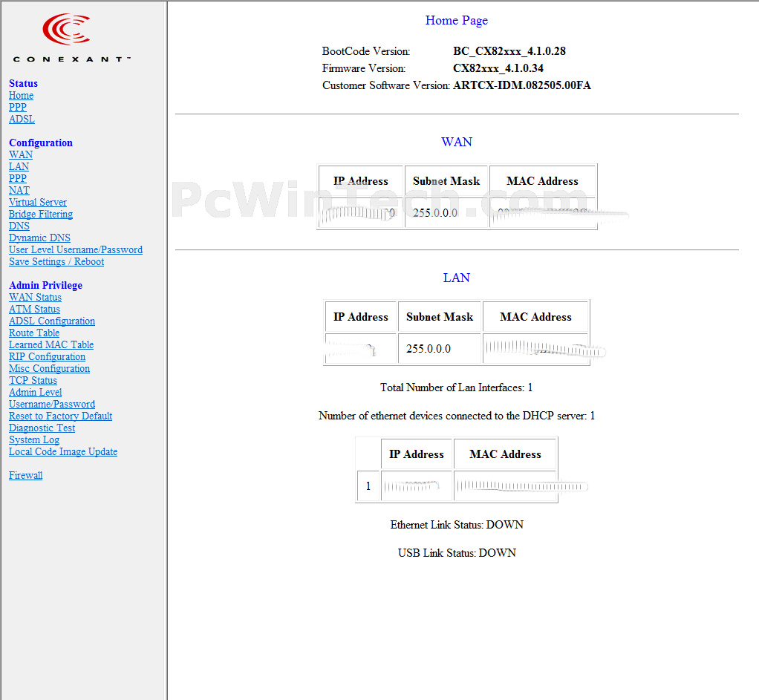Open Local Code Image Update

pos(63,452)
